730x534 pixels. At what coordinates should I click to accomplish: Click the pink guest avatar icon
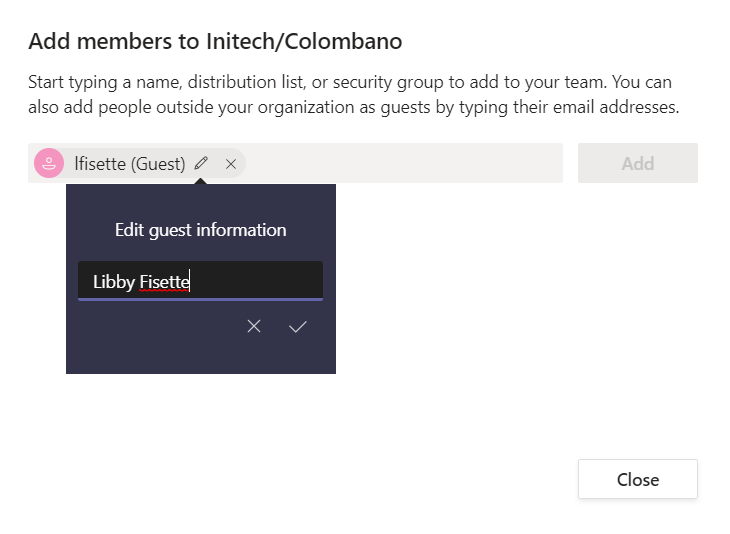tap(49, 163)
